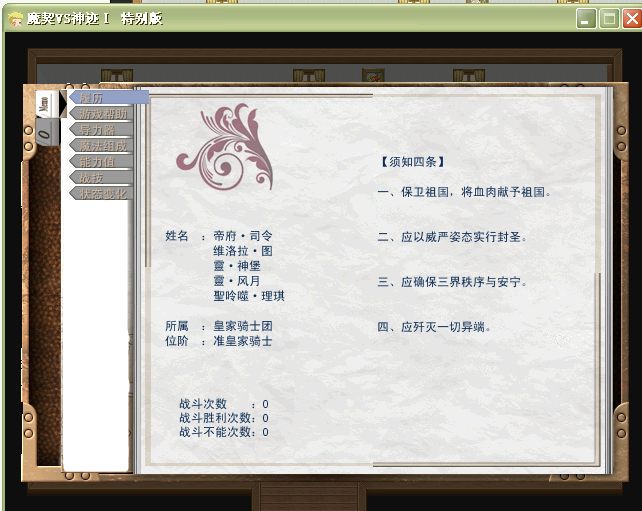This screenshot has height=511, width=642.
Task: Click the 姓名 label
Action: coord(177,236)
